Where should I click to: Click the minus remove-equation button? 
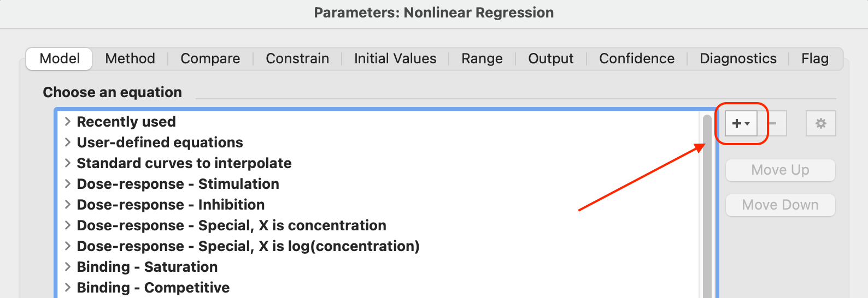point(773,124)
